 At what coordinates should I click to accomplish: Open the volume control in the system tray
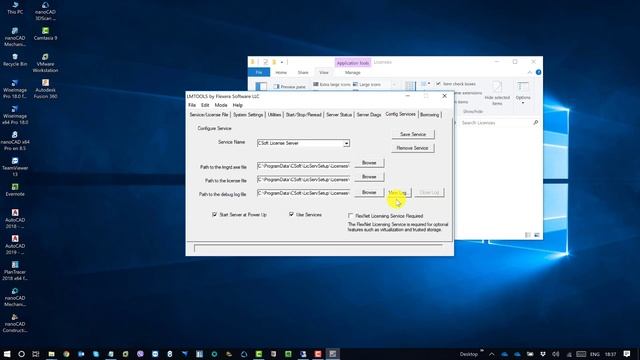(x=556, y=354)
